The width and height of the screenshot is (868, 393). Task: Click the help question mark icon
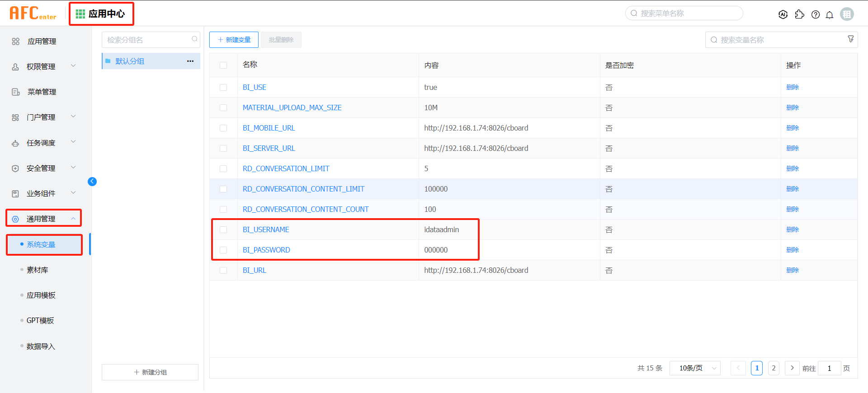[x=816, y=14]
